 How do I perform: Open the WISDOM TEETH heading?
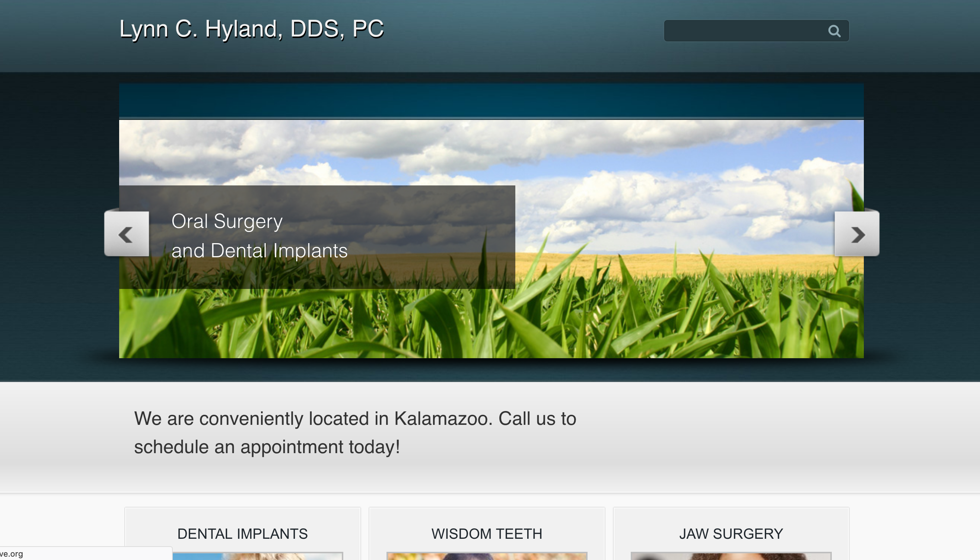click(x=487, y=534)
